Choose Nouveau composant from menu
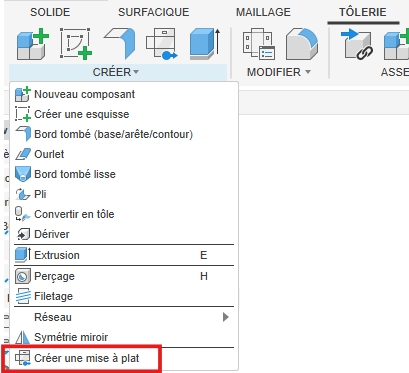 (x=124, y=94)
